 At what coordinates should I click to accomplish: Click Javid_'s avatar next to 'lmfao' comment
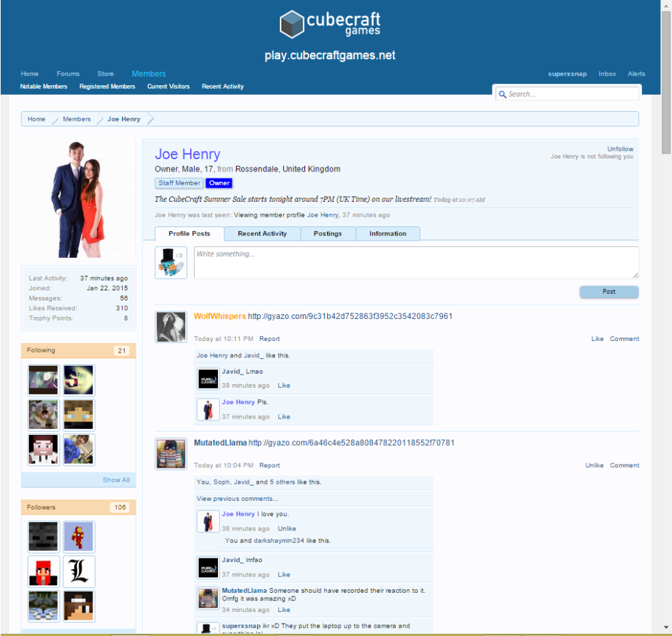[x=208, y=568]
